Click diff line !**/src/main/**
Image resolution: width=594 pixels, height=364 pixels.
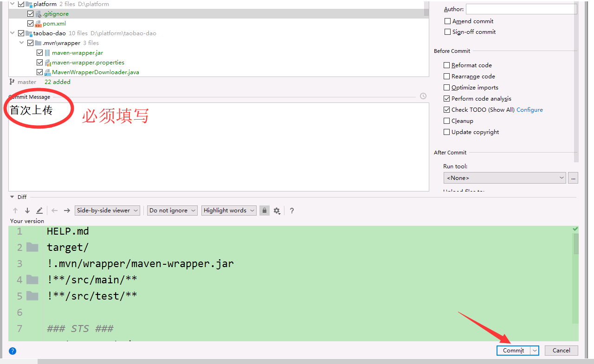coord(92,280)
